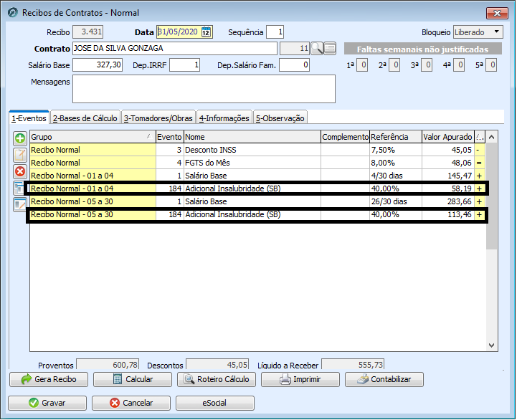The image size is (517, 420).
Task: Click the contract details list icon
Action: (x=330, y=49)
